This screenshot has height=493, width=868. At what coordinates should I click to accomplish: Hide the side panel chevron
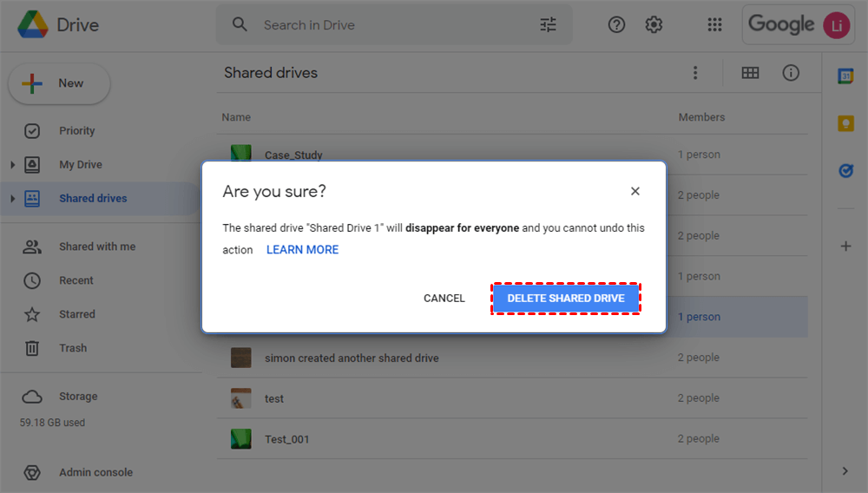[x=845, y=471]
